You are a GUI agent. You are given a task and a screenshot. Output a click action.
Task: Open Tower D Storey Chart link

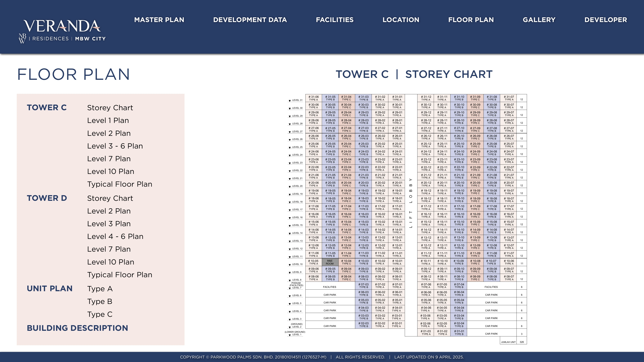click(x=110, y=198)
